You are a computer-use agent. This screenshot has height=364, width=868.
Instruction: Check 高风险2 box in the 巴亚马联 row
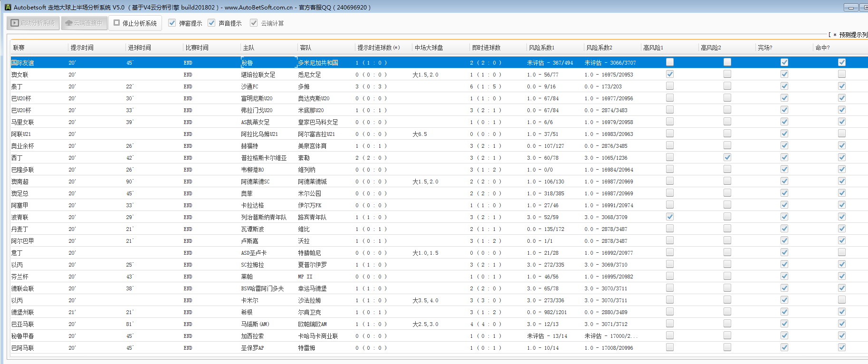pyautogui.click(x=727, y=324)
